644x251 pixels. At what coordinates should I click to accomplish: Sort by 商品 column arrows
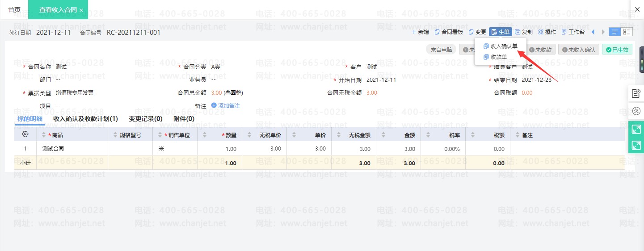(x=44, y=134)
